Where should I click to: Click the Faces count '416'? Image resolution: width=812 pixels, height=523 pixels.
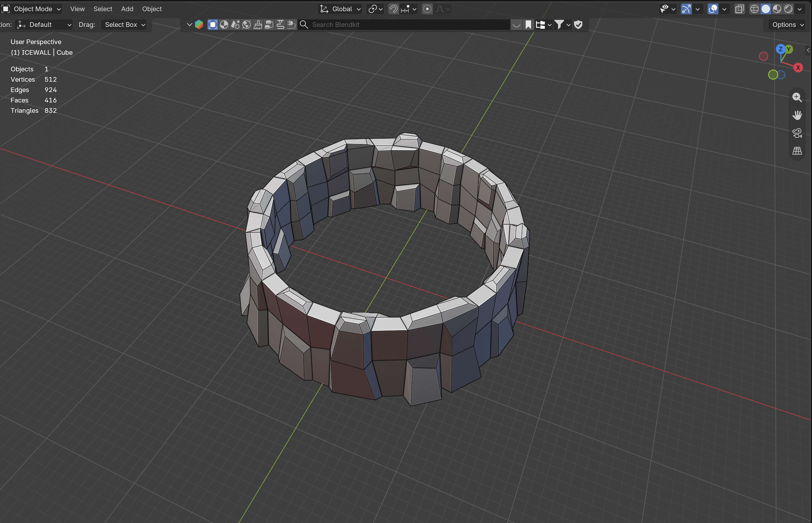[x=51, y=100]
